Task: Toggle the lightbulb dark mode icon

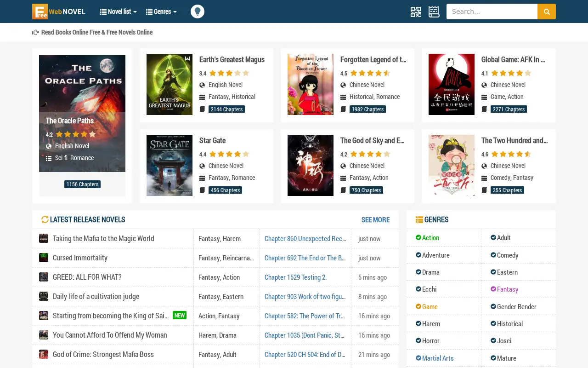Action: click(198, 11)
